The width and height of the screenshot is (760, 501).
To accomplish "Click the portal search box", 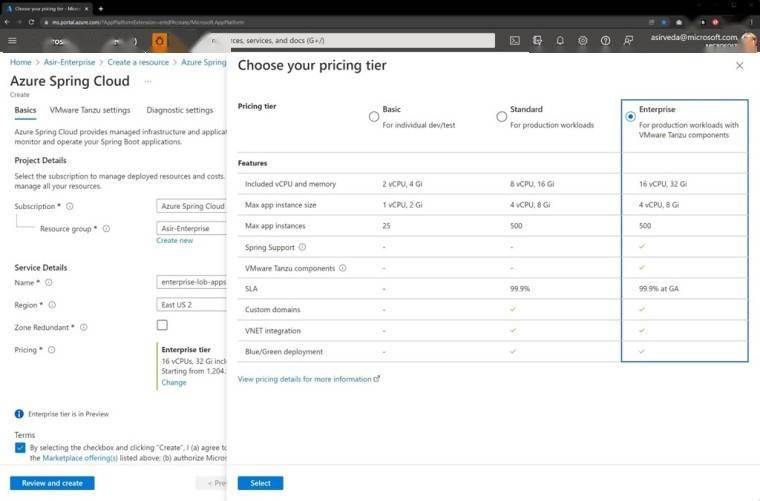I will tap(353, 41).
